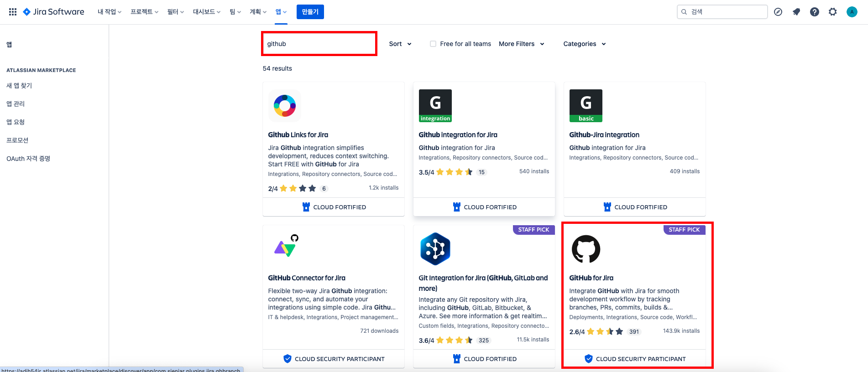The height and width of the screenshot is (372, 868).
Task: Open the 대시보드 menu
Action: click(206, 12)
